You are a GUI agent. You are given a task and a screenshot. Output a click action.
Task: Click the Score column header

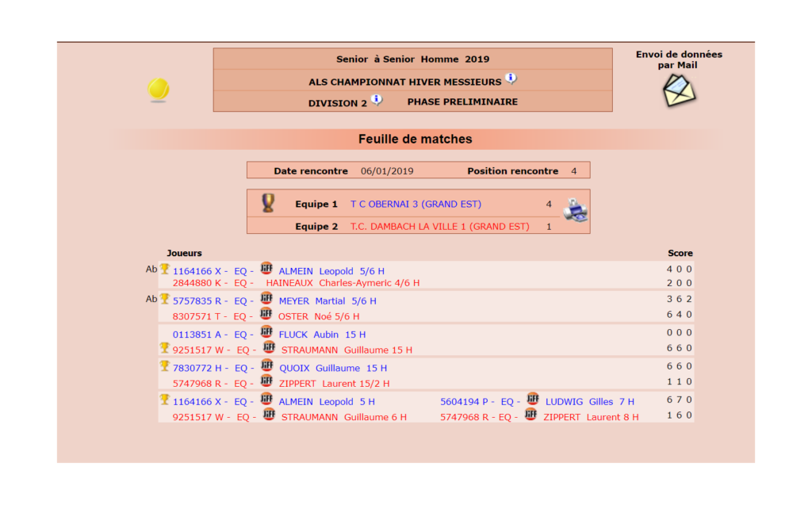(680, 253)
